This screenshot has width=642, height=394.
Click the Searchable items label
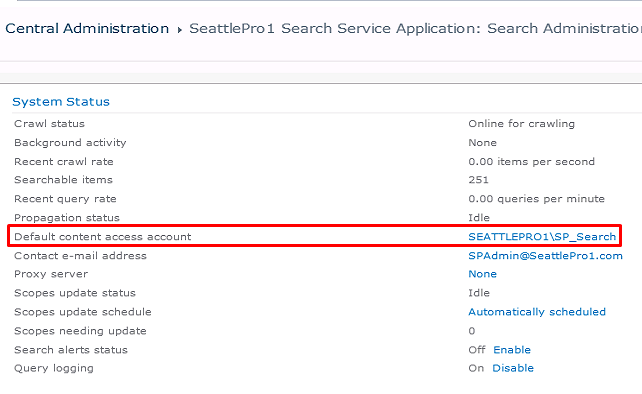[x=63, y=180]
